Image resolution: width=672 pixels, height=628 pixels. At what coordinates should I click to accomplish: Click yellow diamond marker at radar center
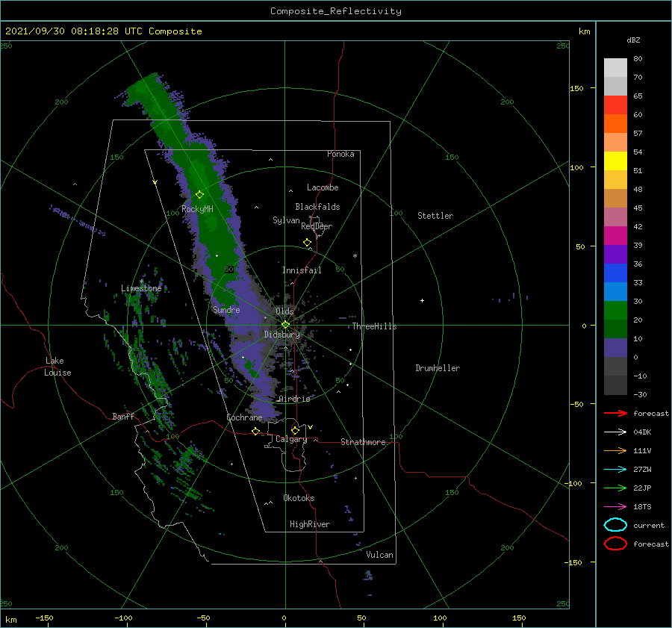[285, 325]
